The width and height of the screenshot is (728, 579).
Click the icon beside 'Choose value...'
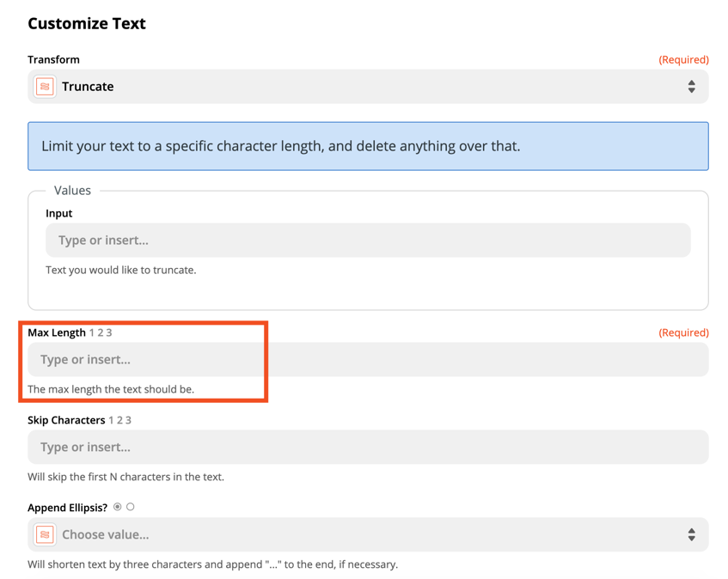click(45, 534)
